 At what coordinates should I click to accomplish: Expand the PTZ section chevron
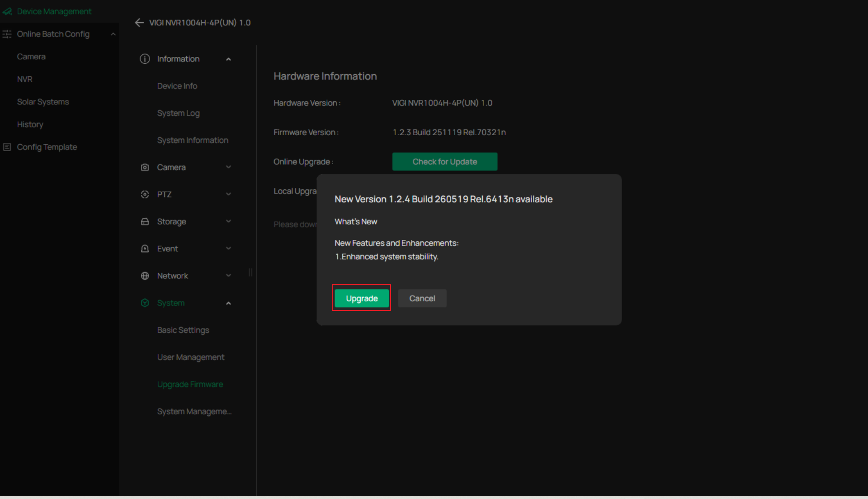[x=229, y=194]
